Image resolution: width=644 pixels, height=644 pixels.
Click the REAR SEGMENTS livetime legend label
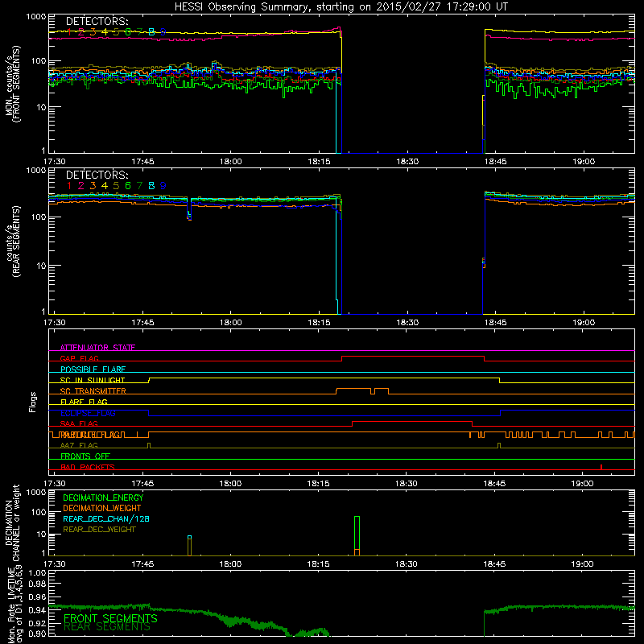[107, 627]
